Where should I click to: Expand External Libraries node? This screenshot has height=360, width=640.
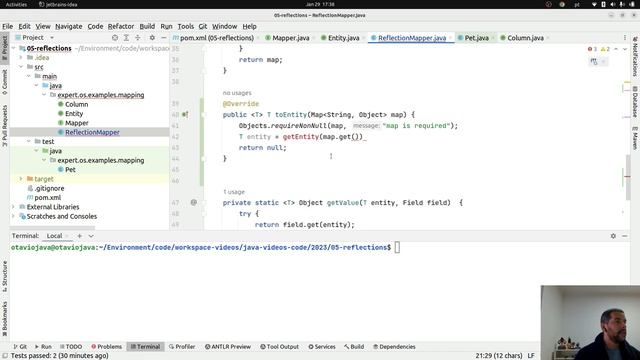(x=13, y=207)
